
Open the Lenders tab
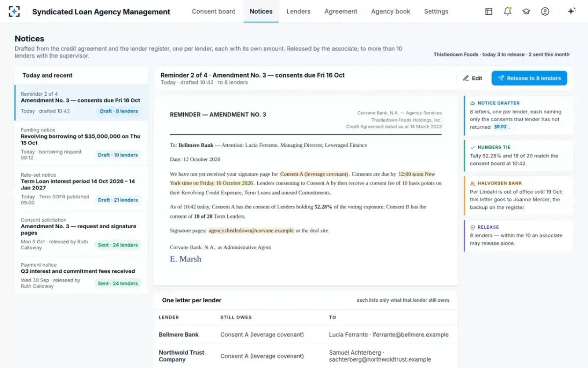298,11
